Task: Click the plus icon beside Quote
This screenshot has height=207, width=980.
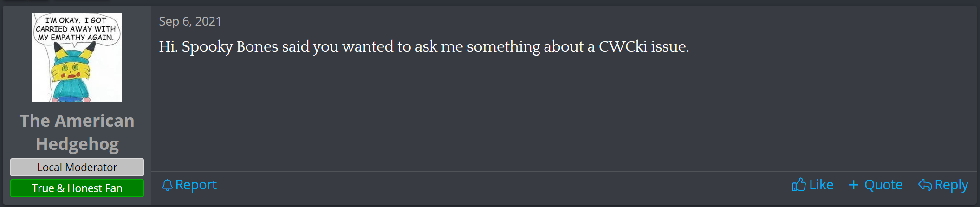Action: tap(853, 185)
